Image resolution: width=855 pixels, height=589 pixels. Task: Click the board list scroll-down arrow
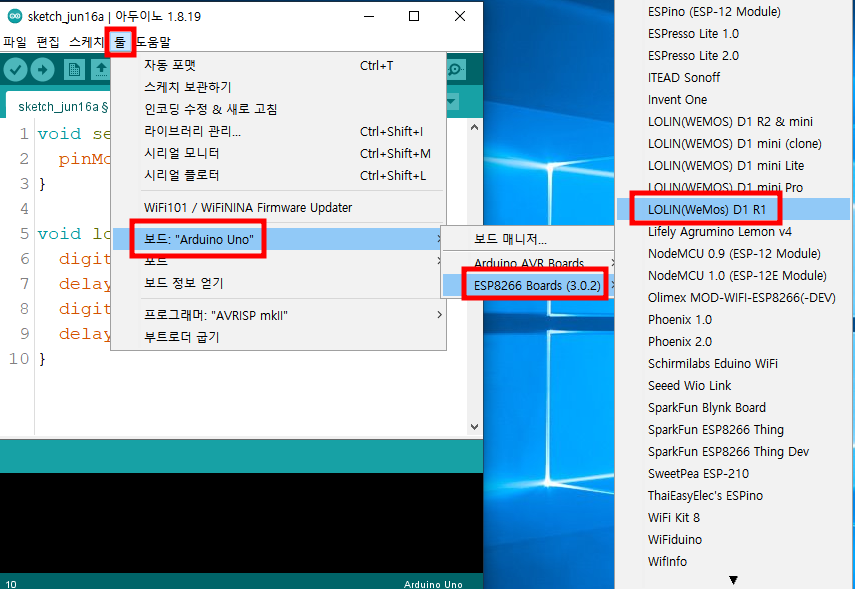pos(733,580)
